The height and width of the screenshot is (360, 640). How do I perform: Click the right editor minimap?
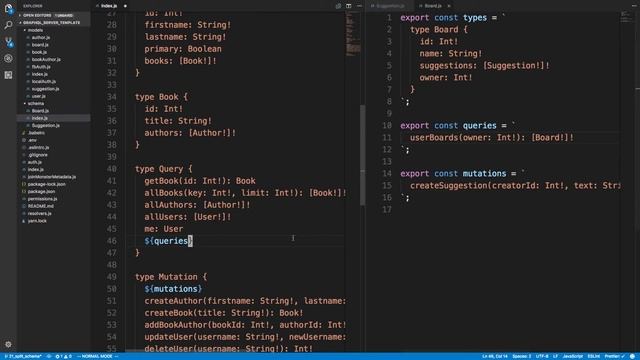[x=626, y=17]
